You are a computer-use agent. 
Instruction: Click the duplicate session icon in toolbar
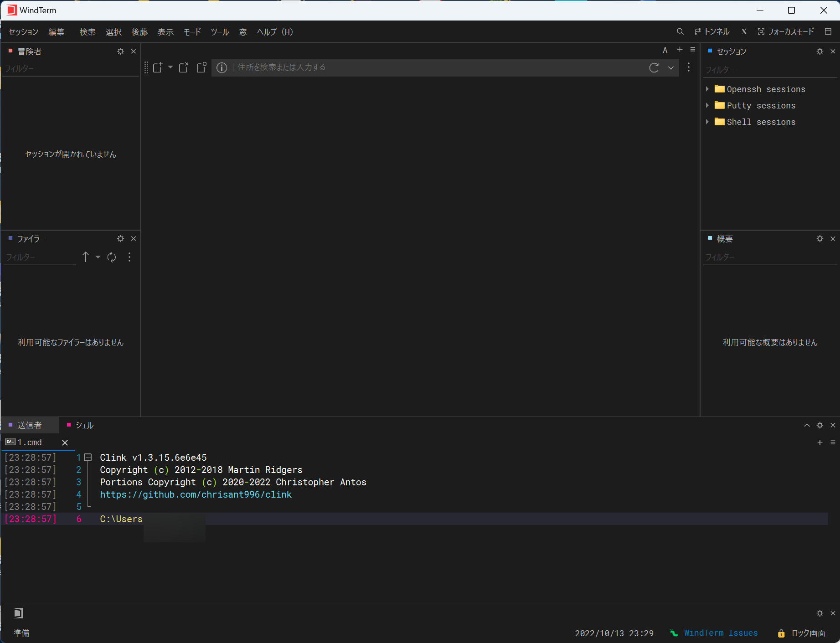201,67
